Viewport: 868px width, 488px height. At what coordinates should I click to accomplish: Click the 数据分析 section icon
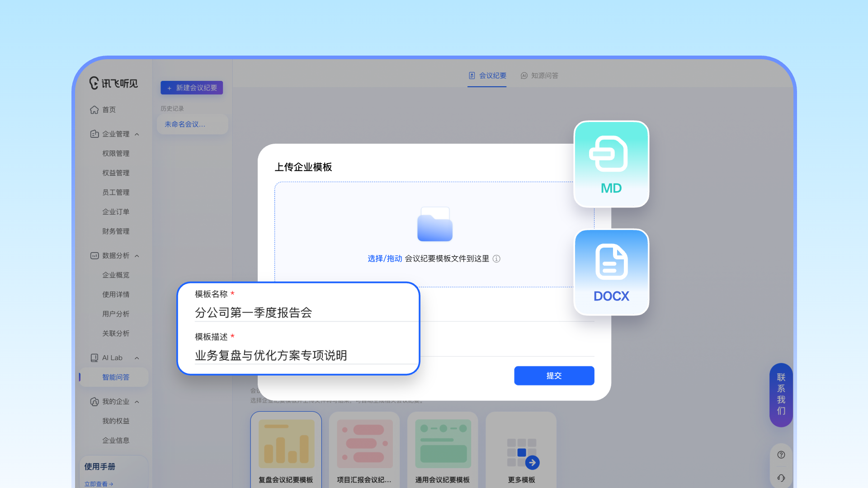(94, 256)
